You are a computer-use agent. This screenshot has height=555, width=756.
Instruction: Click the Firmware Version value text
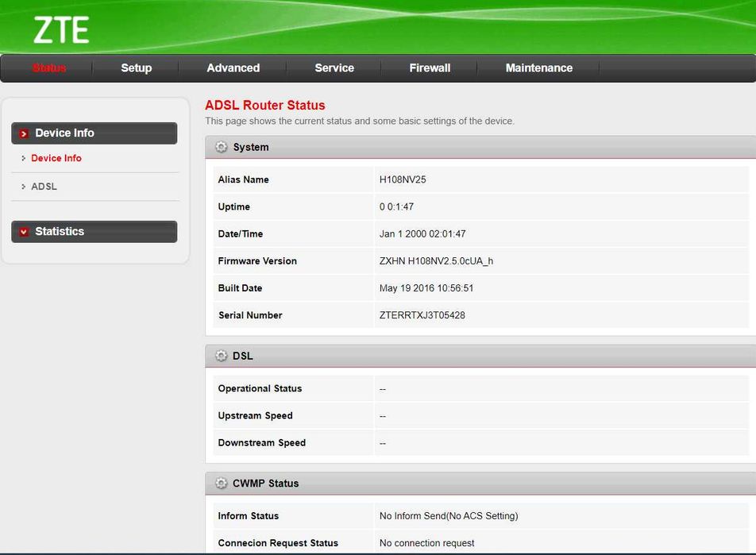(x=436, y=261)
